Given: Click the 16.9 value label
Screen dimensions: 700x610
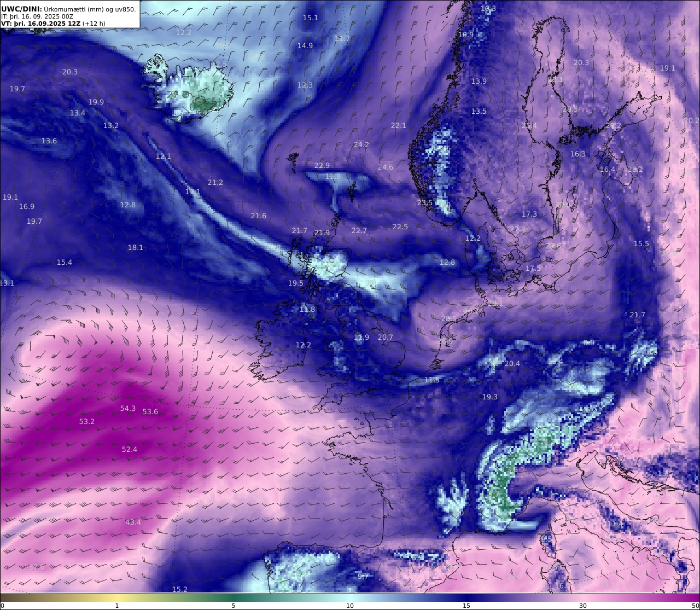Looking at the screenshot, I should coord(27,207).
